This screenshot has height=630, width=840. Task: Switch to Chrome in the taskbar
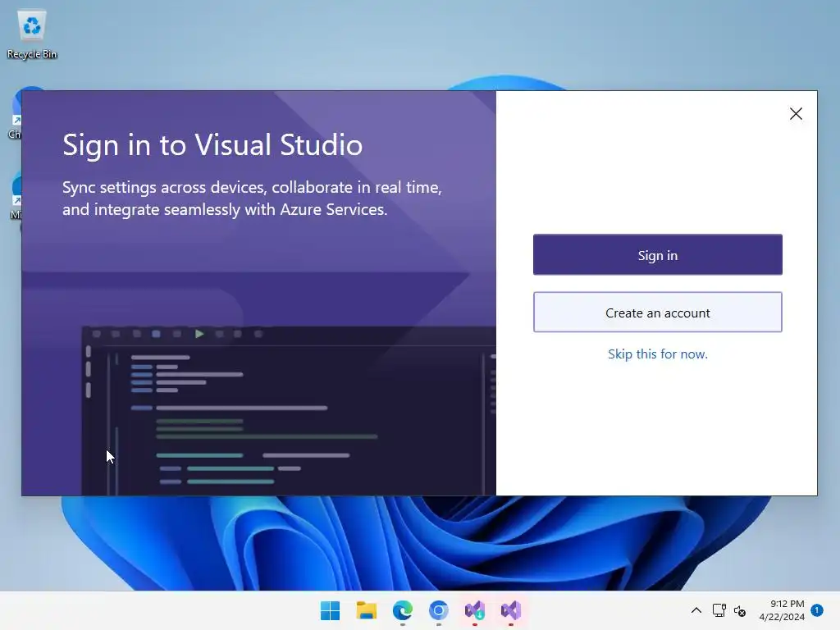point(438,610)
